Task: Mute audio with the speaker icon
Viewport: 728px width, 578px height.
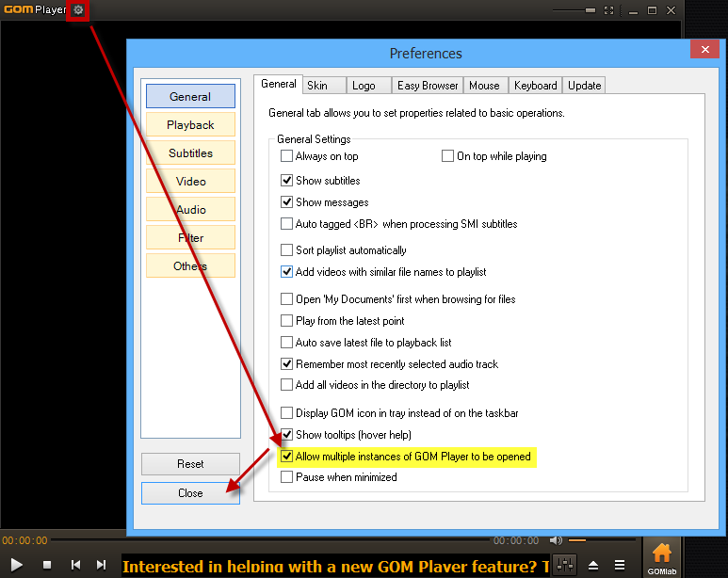Action: pyautogui.click(x=556, y=540)
